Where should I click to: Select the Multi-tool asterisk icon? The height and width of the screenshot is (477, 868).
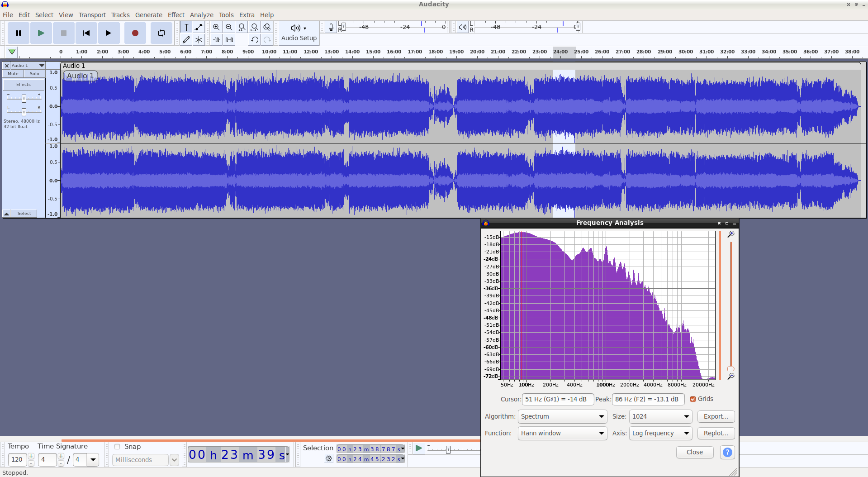pyautogui.click(x=199, y=40)
